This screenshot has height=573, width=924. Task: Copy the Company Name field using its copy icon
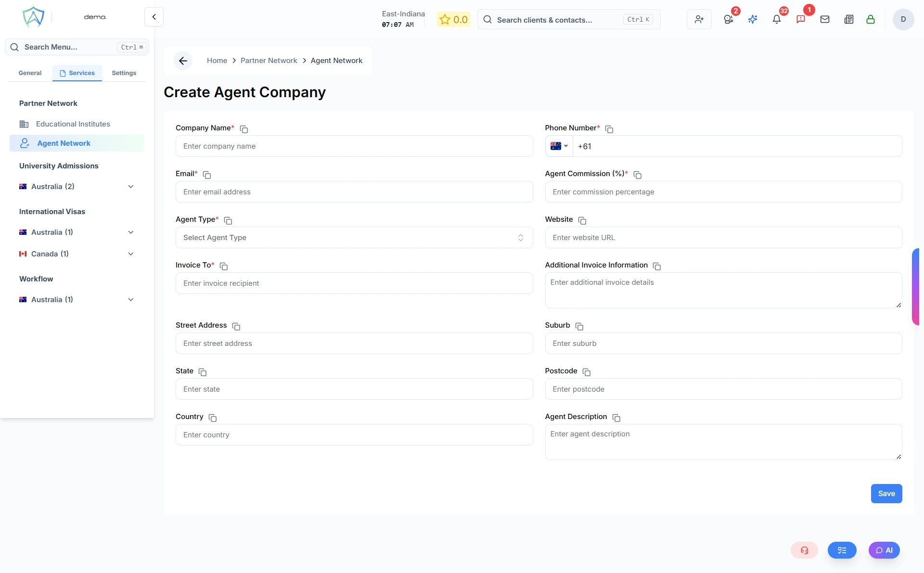(243, 129)
